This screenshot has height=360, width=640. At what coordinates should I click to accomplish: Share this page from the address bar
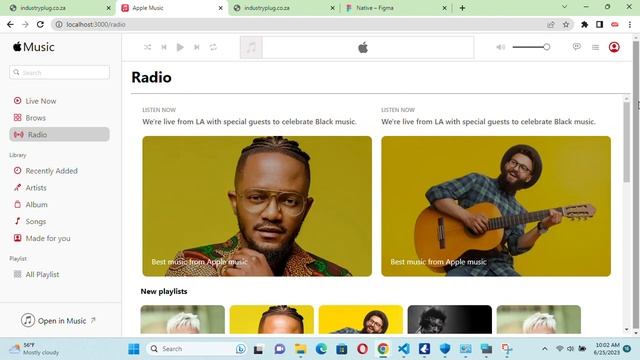click(551, 24)
